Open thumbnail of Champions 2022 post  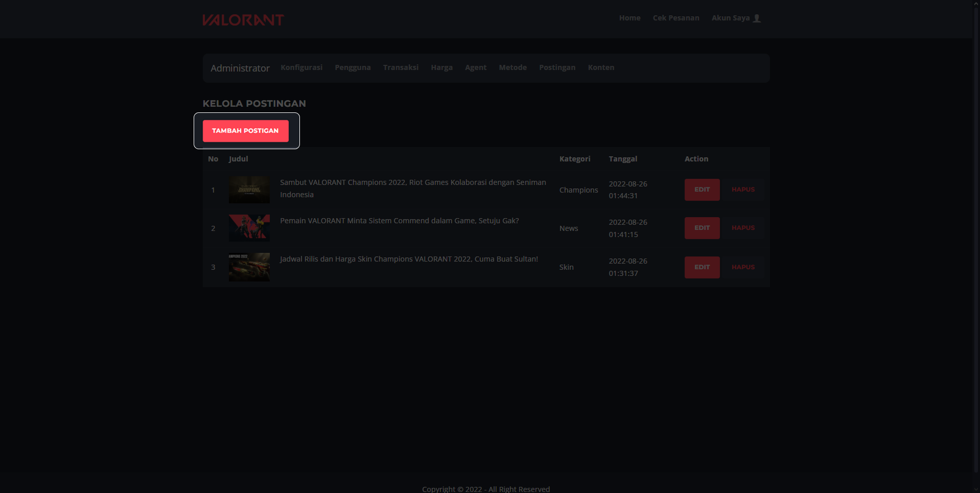pyautogui.click(x=249, y=190)
